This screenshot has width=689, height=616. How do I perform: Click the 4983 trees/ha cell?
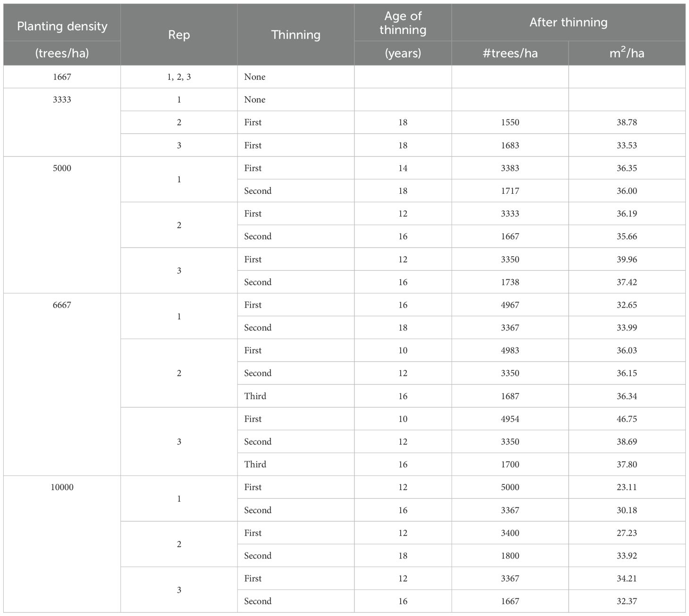coord(510,350)
